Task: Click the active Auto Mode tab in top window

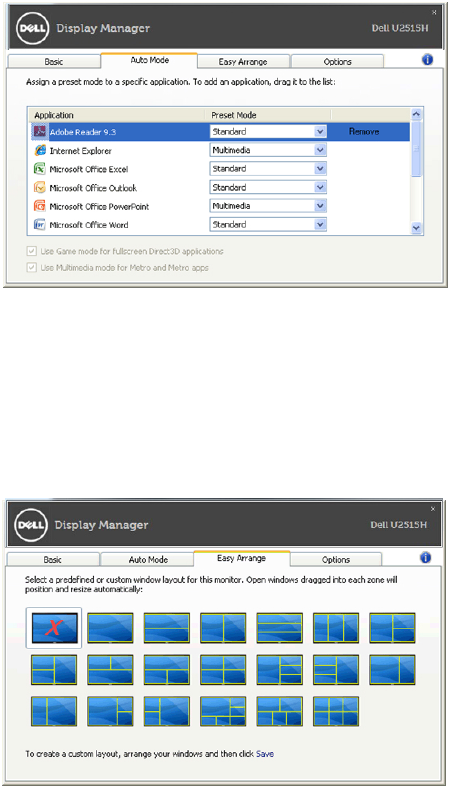Action: (x=149, y=60)
